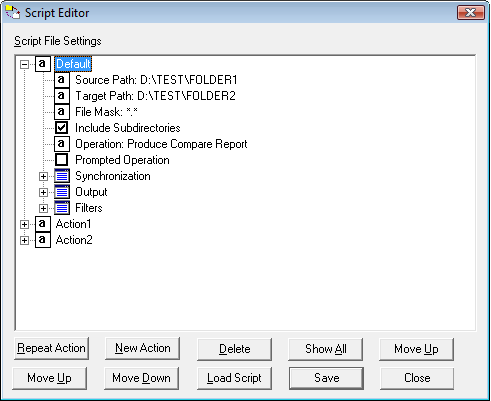Click the 'a' icon beside Action1

pyautogui.click(x=43, y=224)
